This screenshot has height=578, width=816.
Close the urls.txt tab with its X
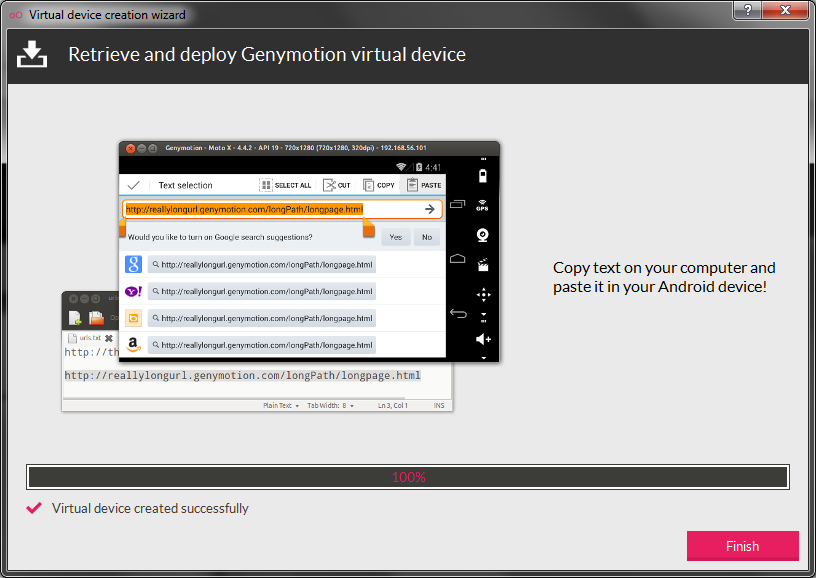(x=109, y=338)
